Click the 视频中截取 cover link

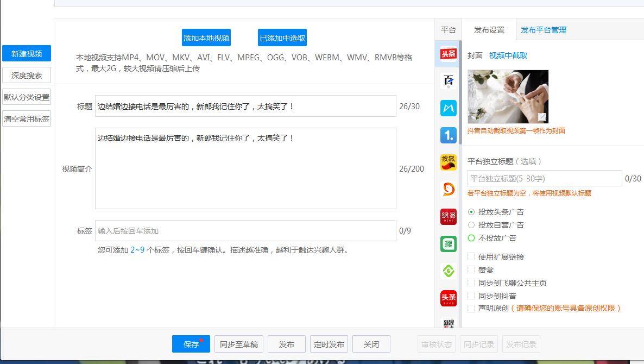[508, 55]
